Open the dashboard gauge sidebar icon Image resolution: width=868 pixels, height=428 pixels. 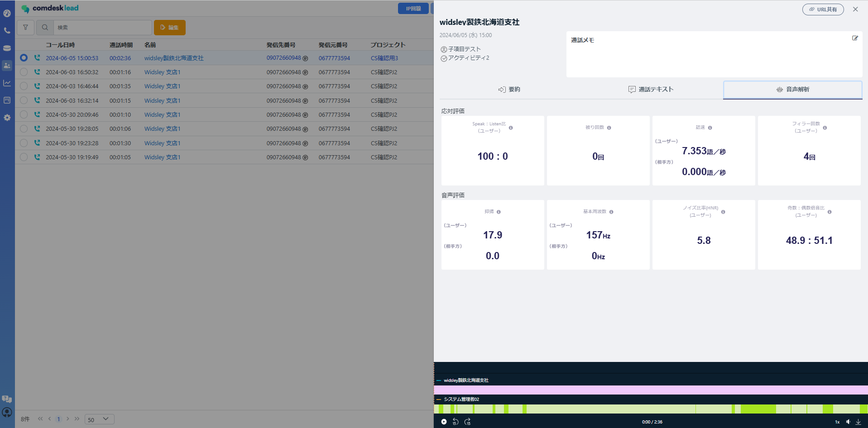(7, 13)
